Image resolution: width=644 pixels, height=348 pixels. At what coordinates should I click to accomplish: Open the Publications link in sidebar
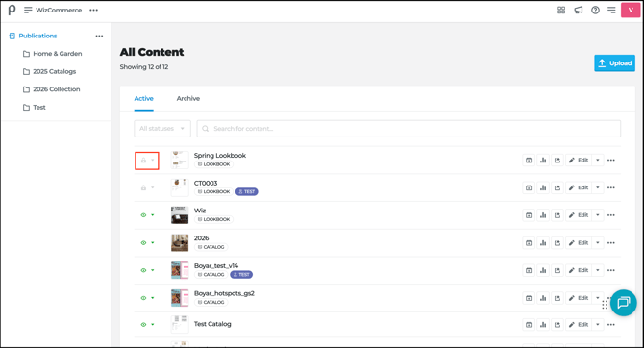point(33,36)
